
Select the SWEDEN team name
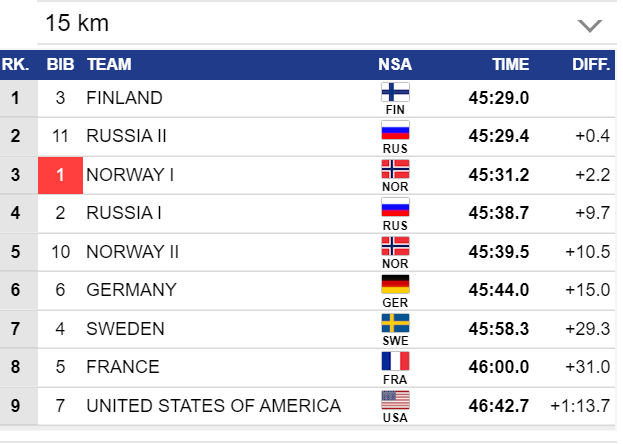click(126, 329)
